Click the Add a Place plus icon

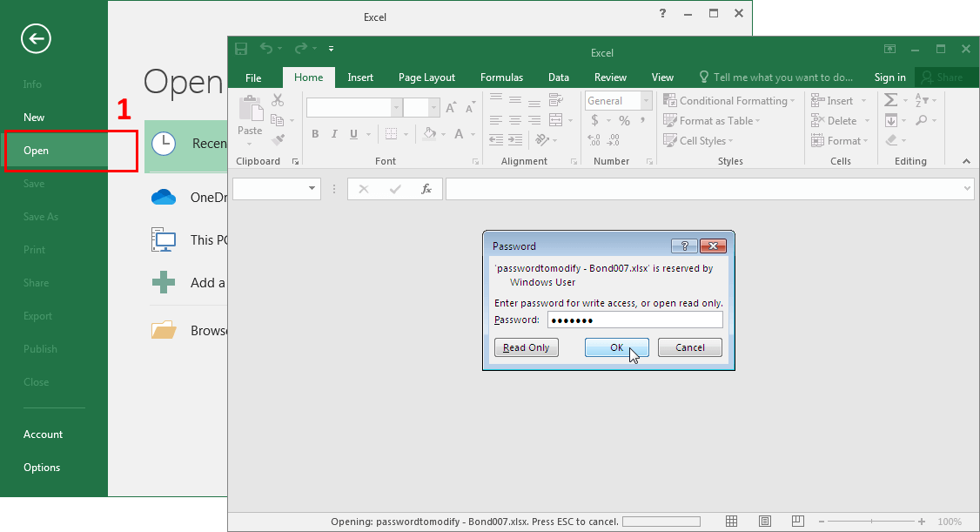coord(164,282)
